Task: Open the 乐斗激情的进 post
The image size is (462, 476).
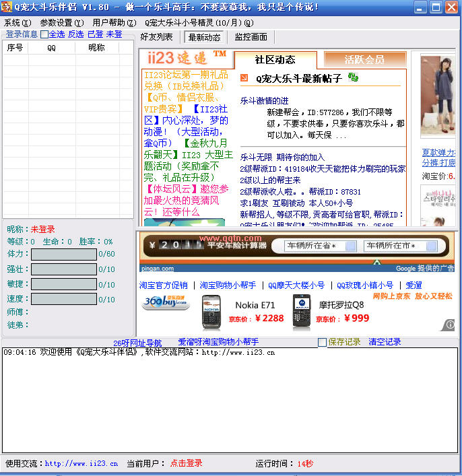Action: click(x=264, y=101)
